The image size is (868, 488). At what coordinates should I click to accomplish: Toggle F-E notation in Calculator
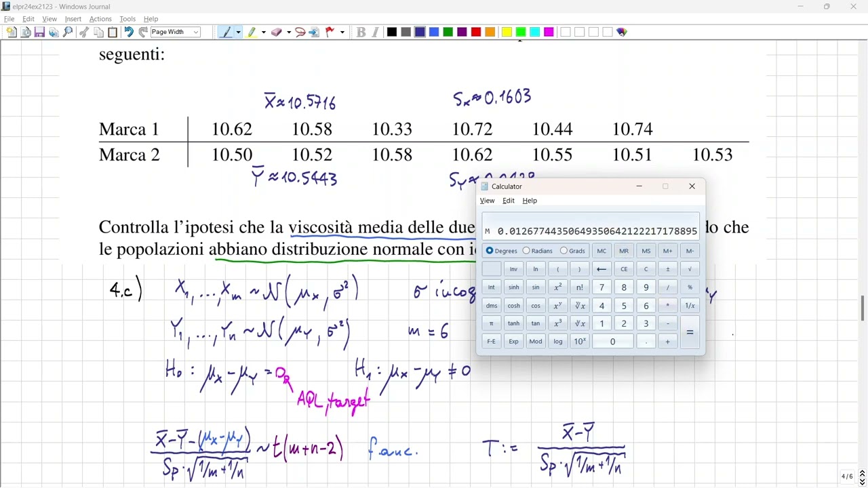pyautogui.click(x=492, y=342)
